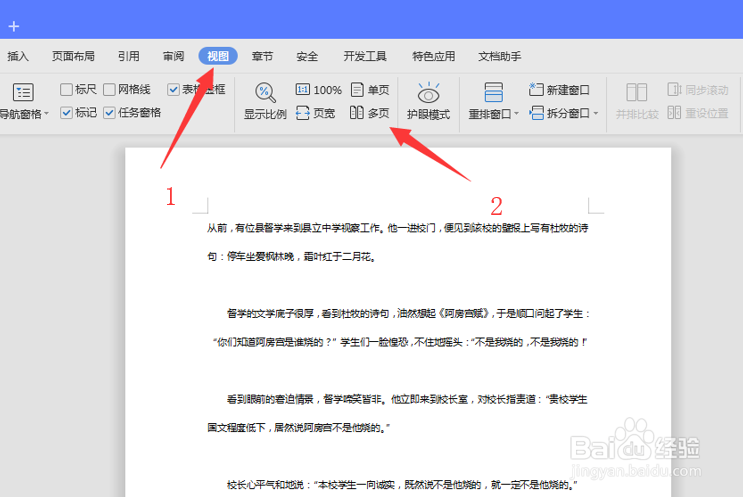Click side-by-side compare (并排比较)
This screenshot has width=743, height=497.
(636, 101)
